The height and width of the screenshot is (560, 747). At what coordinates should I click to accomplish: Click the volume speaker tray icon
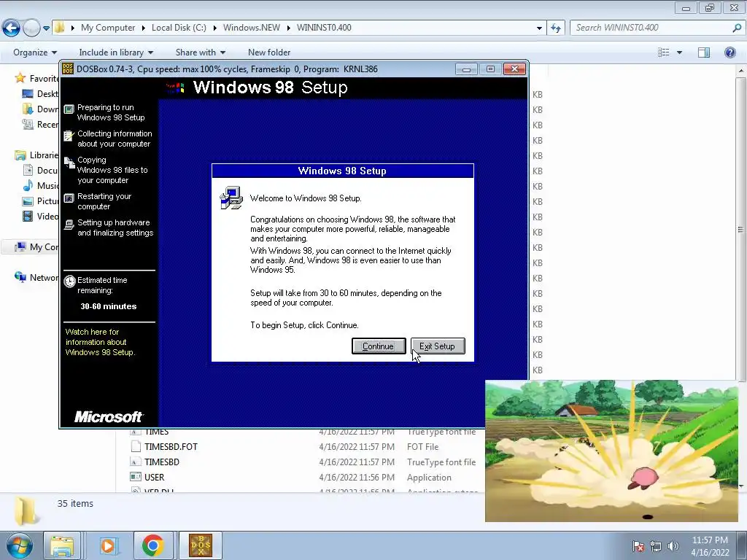[673, 546]
